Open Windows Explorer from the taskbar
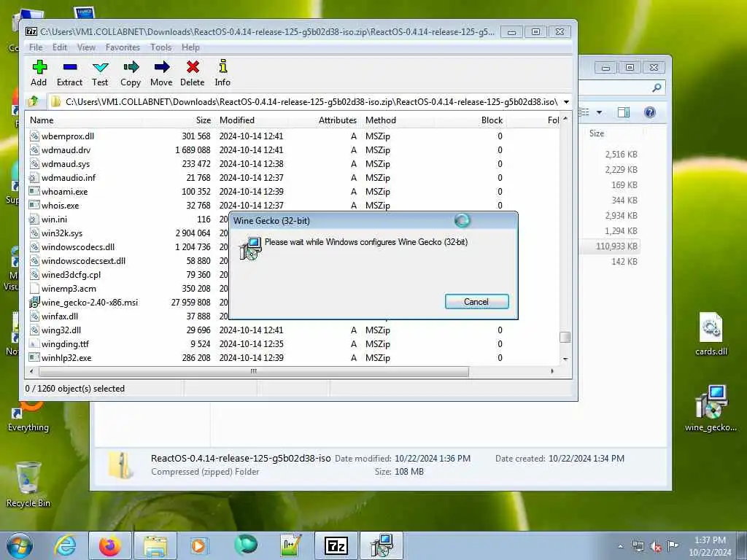Screen dimensions: 747x560 [x=155, y=545]
